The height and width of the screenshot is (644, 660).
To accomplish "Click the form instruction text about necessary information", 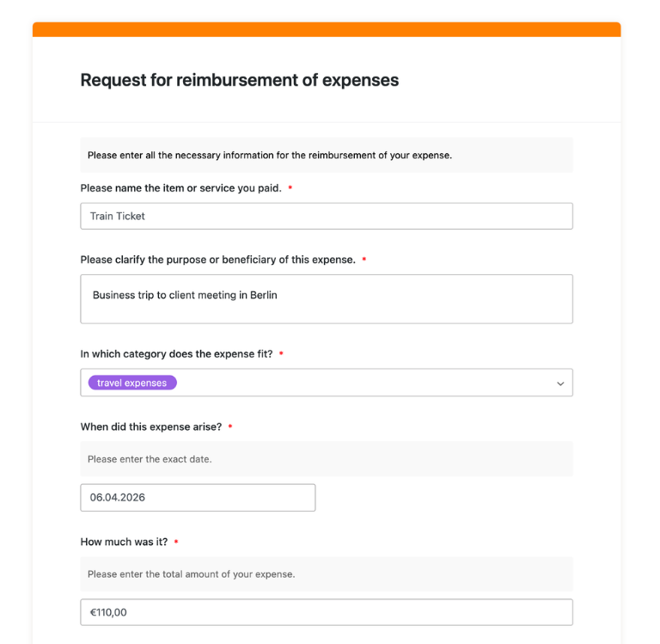I will 270,156.
